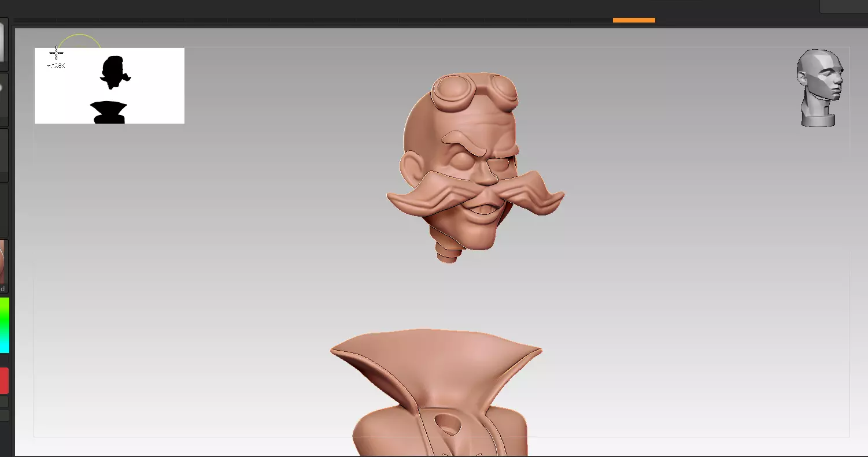Click the mustached head model on canvas
The height and width of the screenshot is (457, 868).
475,168
